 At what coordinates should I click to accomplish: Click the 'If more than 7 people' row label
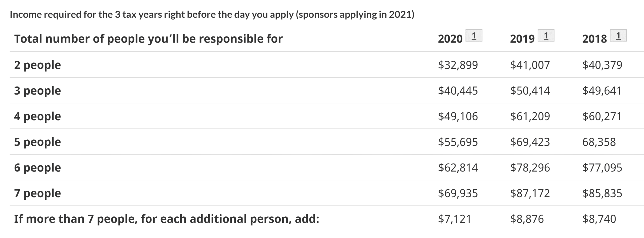tap(167, 219)
